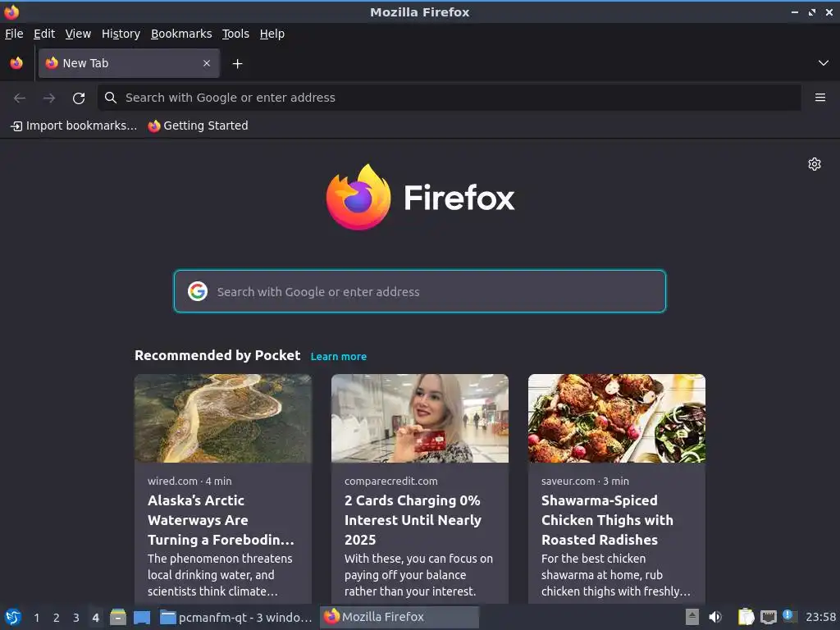The width and height of the screenshot is (840, 630).
Task: Click Firefox icon in window title bar
Action: pos(11,11)
